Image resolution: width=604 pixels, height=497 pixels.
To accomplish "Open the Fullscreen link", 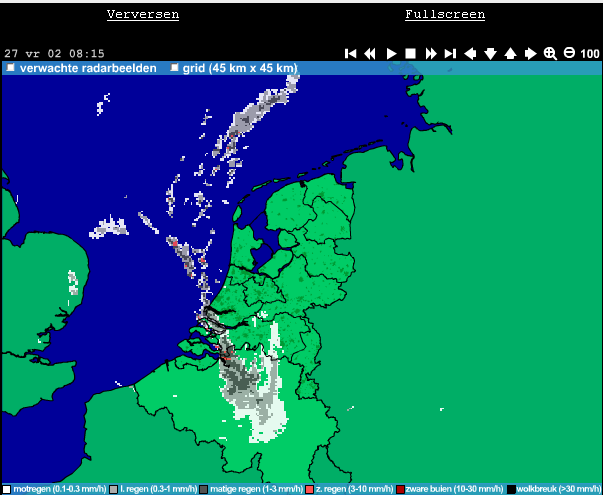I will [445, 15].
